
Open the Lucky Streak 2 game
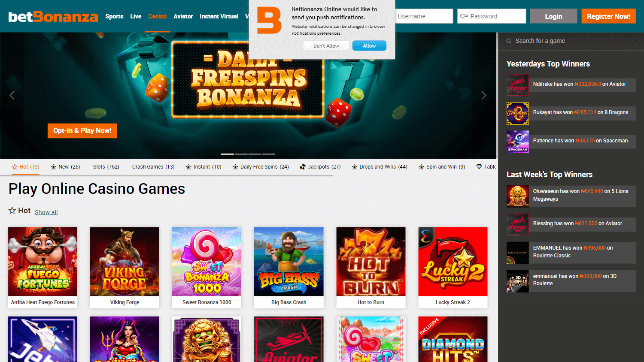(x=453, y=268)
